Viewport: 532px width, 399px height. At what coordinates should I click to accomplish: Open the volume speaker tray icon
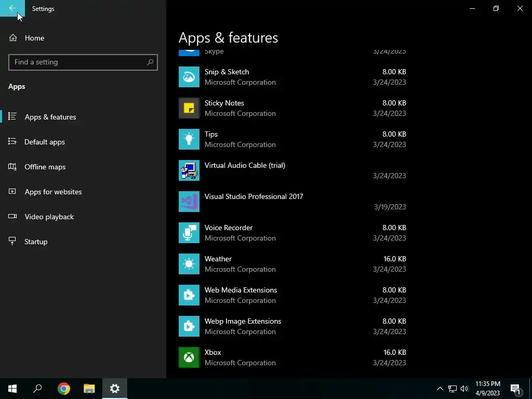click(464, 389)
